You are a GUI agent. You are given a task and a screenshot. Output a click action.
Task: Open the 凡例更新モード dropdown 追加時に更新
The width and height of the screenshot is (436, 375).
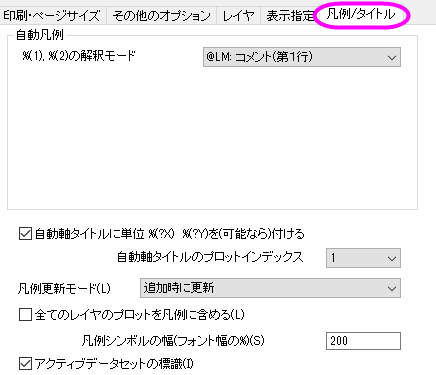pyautogui.click(x=270, y=288)
